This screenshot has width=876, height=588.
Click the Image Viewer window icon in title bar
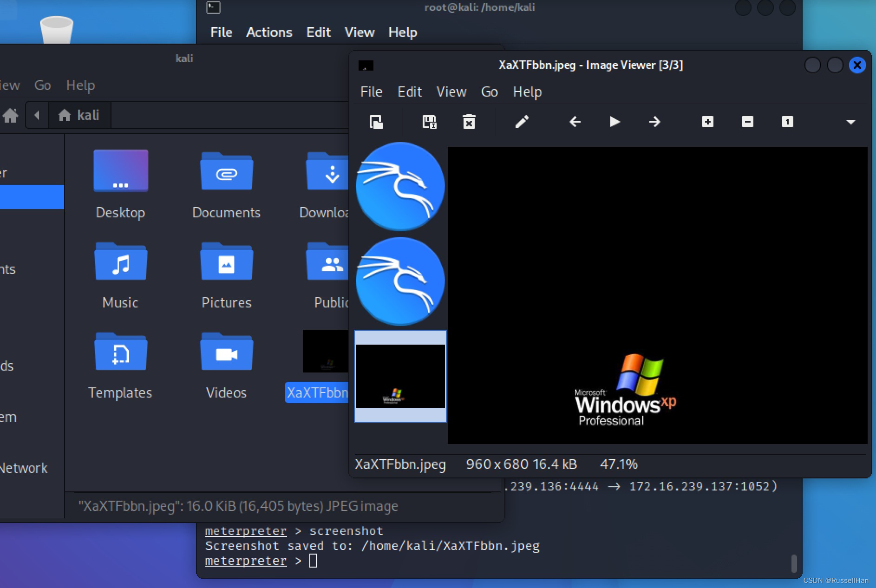[366, 65]
